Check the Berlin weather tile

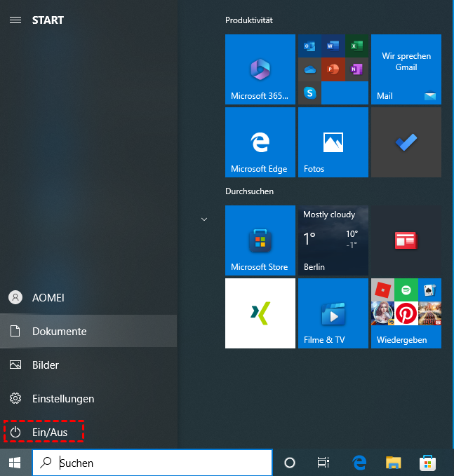(333, 240)
